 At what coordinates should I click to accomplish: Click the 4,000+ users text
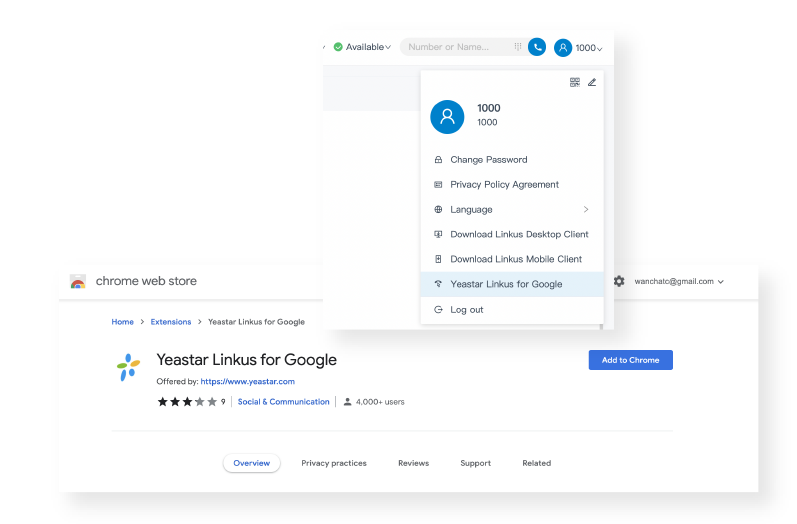click(x=380, y=402)
